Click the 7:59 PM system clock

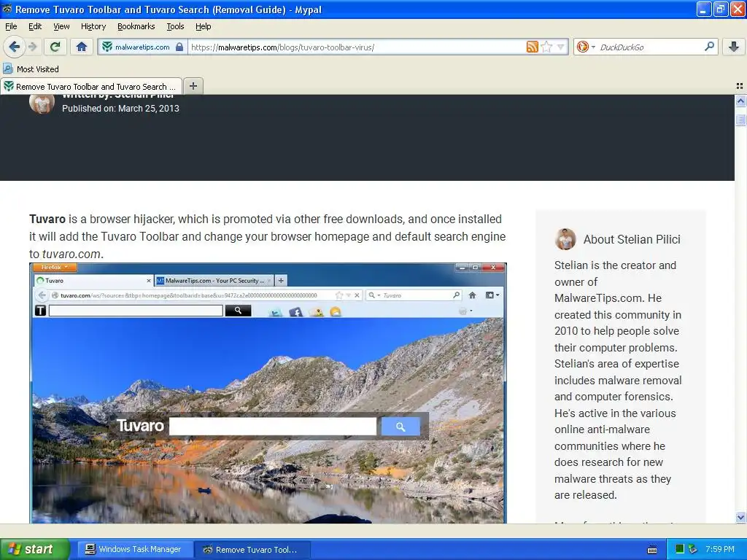pyautogui.click(x=720, y=549)
